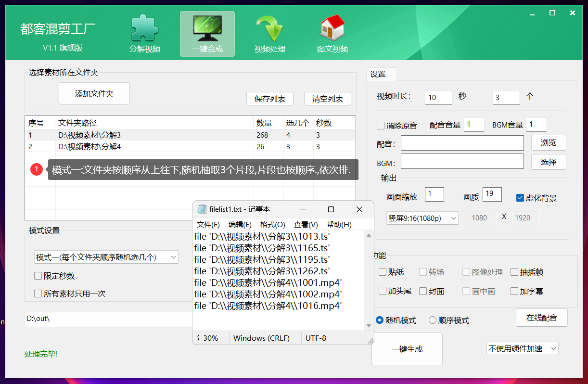The height and width of the screenshot is (384, 588).
Task: Click the Windows (CRLF) status bar entry
Action: click(x=262, y=338)
